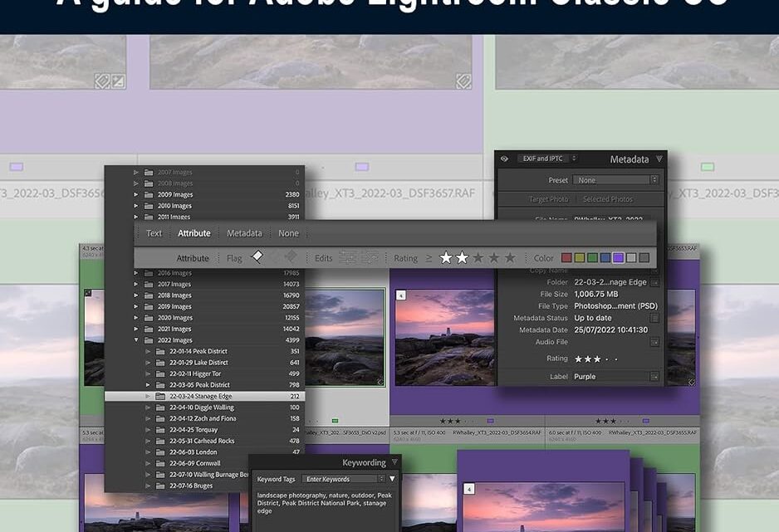Click the second Edits filter icon
Screen dimensions: 779x532
pyautogui.click(x=370, y=257)
